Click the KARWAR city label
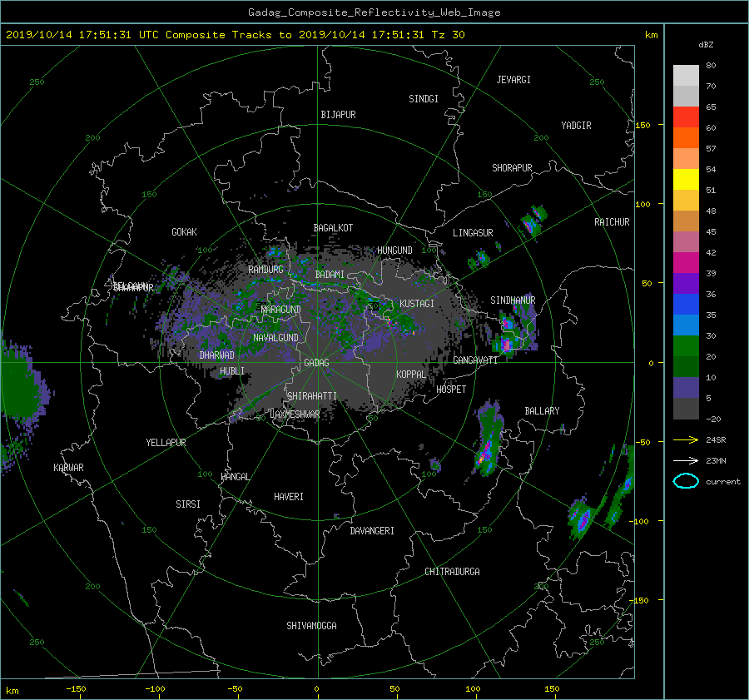 [x=68, y=468]
